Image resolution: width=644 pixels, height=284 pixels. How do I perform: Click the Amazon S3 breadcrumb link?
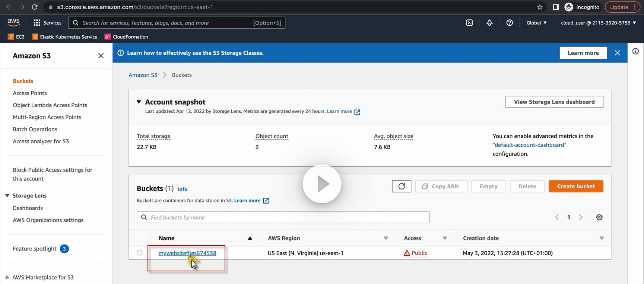143,75
